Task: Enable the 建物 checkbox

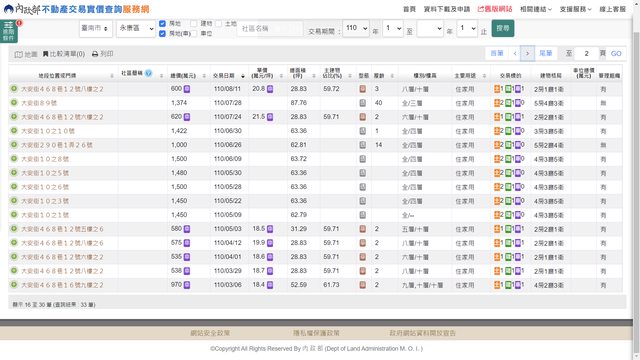Action: 194,24
